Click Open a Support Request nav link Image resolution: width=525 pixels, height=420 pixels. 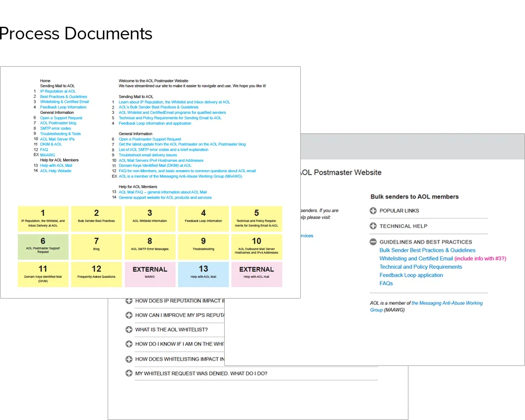61,118
